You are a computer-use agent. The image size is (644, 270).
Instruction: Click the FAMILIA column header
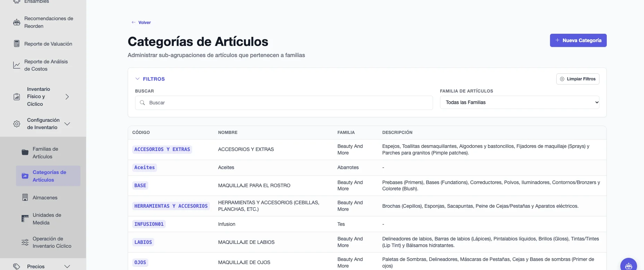pos(346,133)
